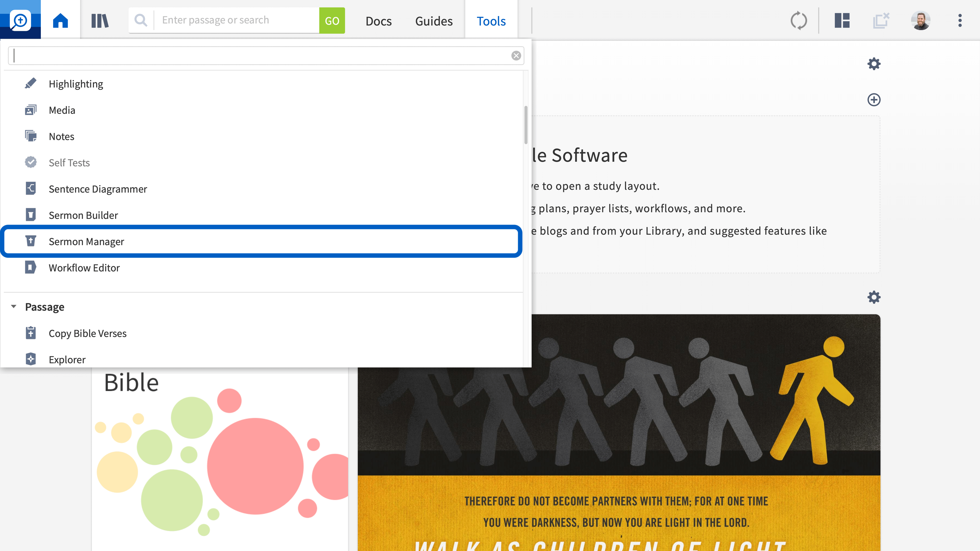Open the lower dashboard settings gear
Viewport: 980px width, 551px height.
click(874, 297)
